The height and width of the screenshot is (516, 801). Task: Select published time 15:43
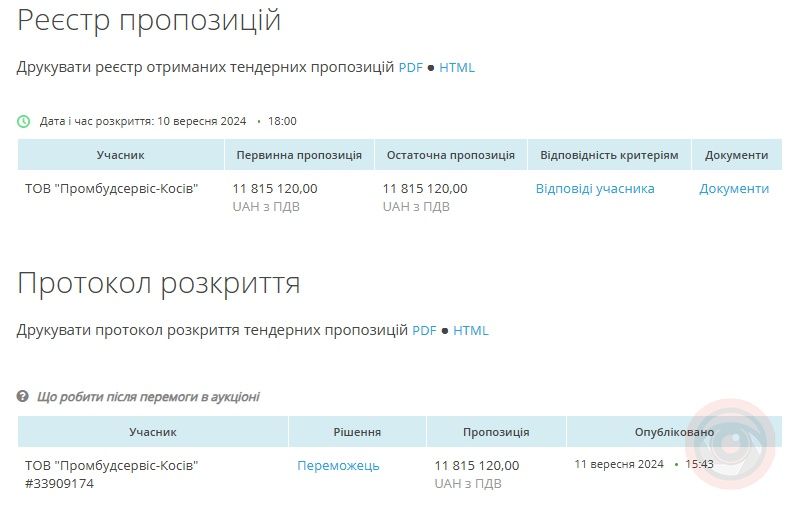699,464
